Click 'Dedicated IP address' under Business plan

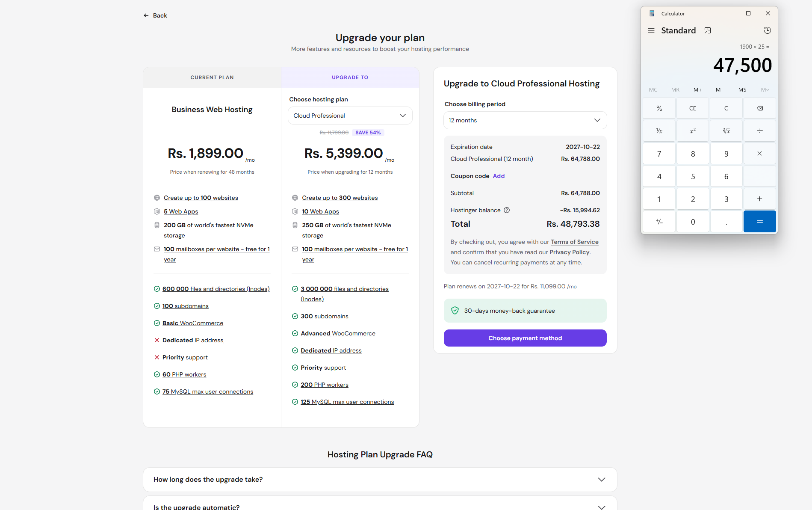(193, 340)
